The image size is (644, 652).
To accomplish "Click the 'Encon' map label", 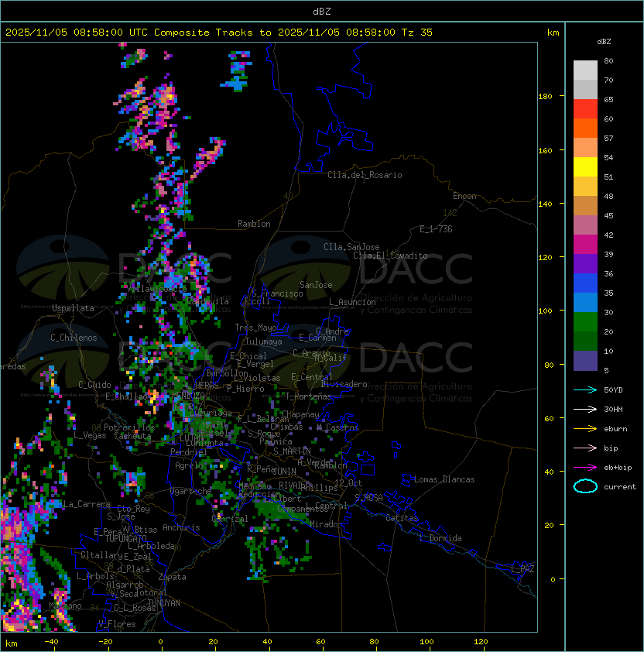I will tap(464, 196).
